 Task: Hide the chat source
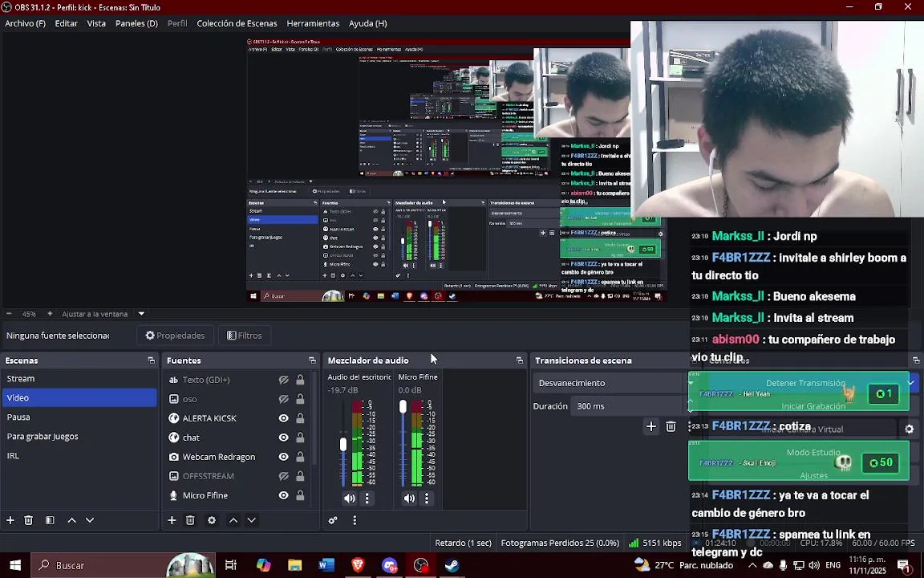tap(283, 438)
